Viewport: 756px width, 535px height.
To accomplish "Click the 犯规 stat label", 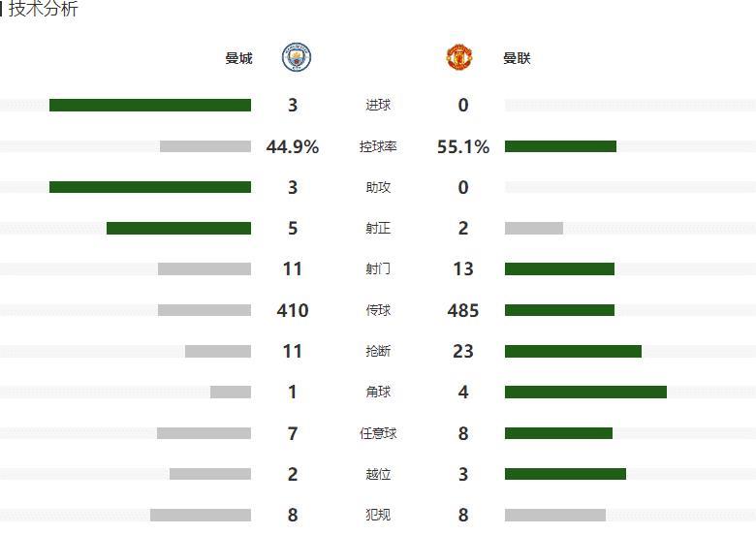I will tap(378, 515).
